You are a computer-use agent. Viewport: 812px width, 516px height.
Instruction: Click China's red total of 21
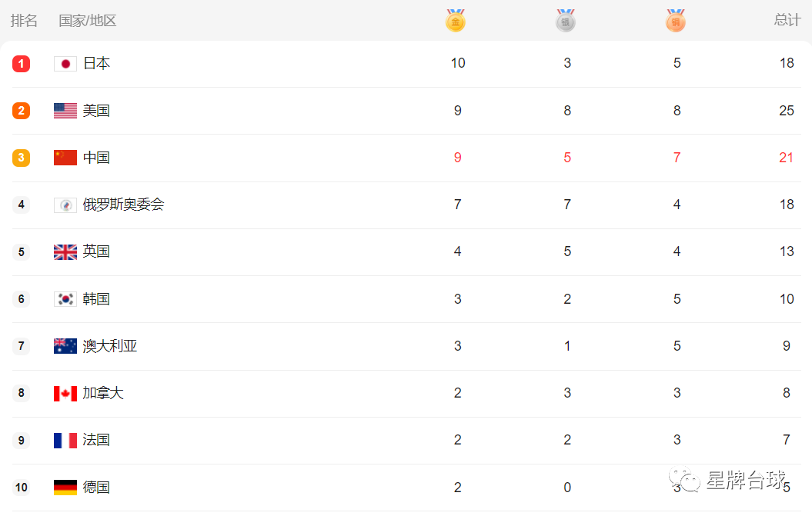[786, 158]
